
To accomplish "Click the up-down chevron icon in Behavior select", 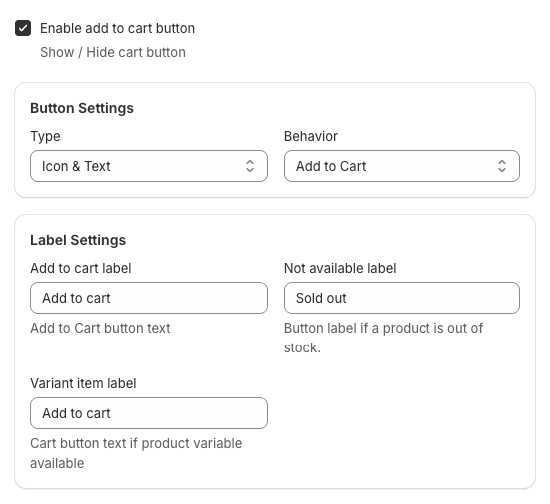I will [x=502, y=166].
